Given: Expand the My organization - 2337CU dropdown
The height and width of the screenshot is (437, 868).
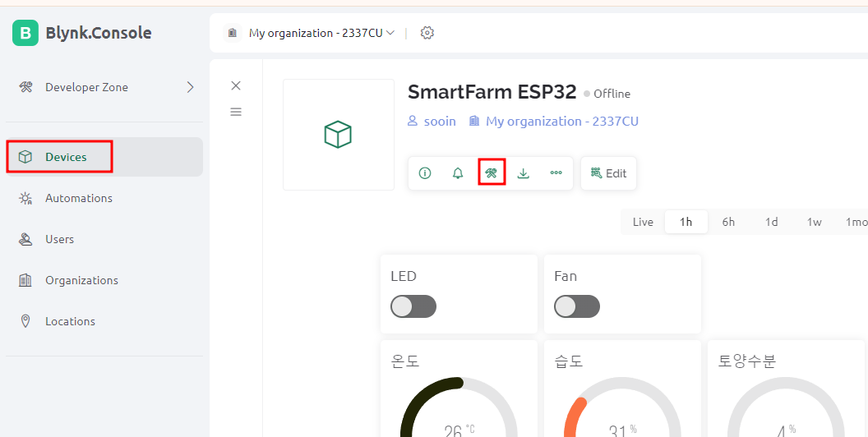Looking at the screenshot, I should tap(321, 33).
